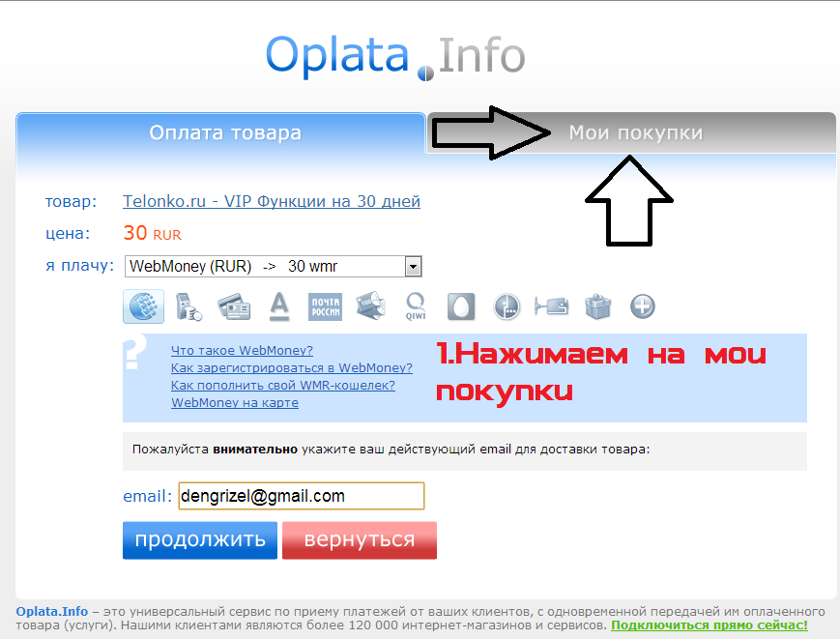Viewport: 840px width, 639px height.
Task: Select the bank cards payment icon
Action: pos(234,306)
